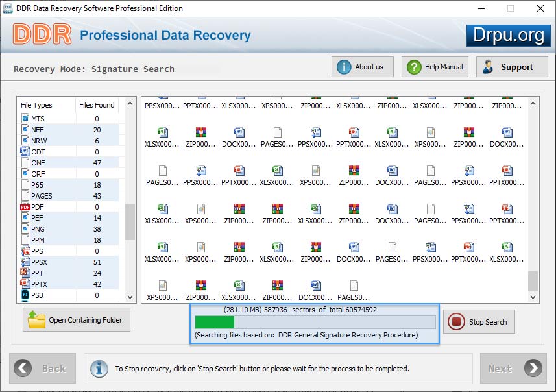Image resolution: width=556 pixels, height=392 pixels.
Task: Select the PAGES0... file ending the bottom grid row
Action: (354, 290)
